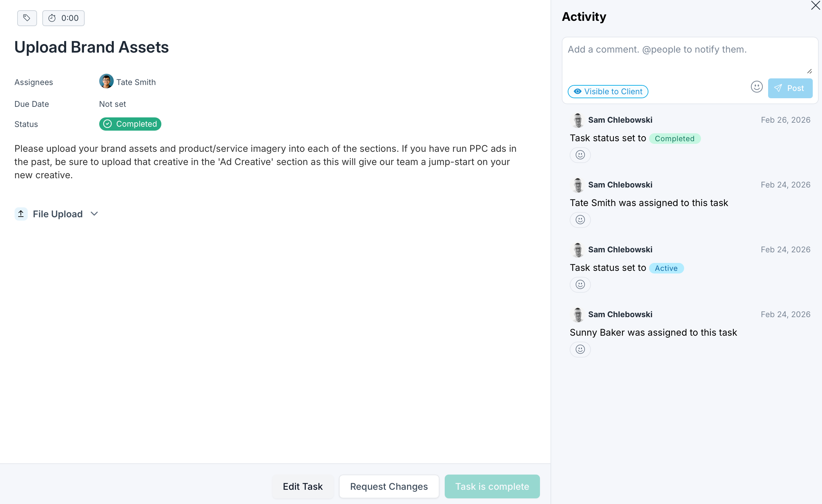Image resolution: width=822 pixels, height=504 pixels.
Task: React to Sunny Baker assignment activity
Action: click(580, 349)
